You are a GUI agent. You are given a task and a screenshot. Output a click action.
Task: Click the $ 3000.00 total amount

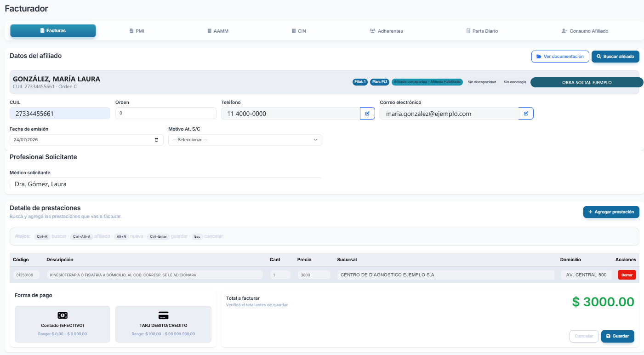(x=603, y=302)
